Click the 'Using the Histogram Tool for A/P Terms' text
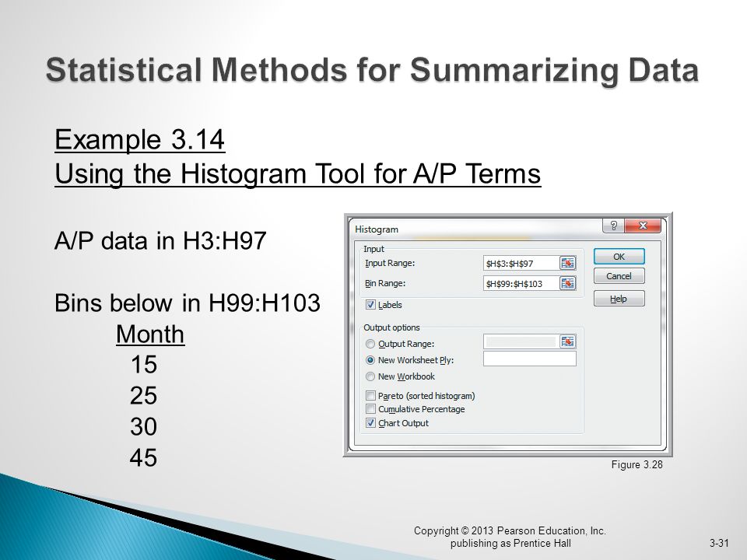The width and height of the screenshot is (747, 560). point(298,173)
